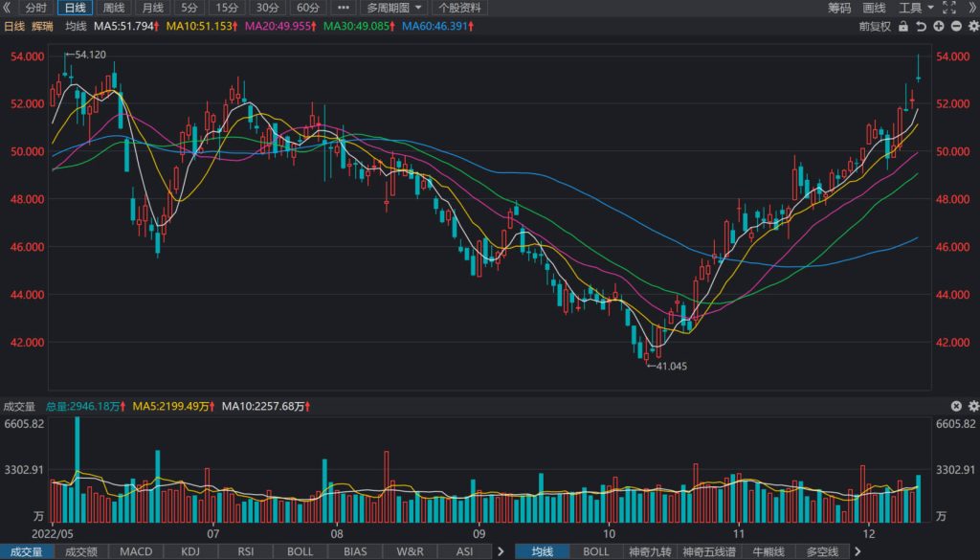The width and height of the screenshot is (980, 560).
Task: Open the volume panel settings gear
Action: (973, 406)
